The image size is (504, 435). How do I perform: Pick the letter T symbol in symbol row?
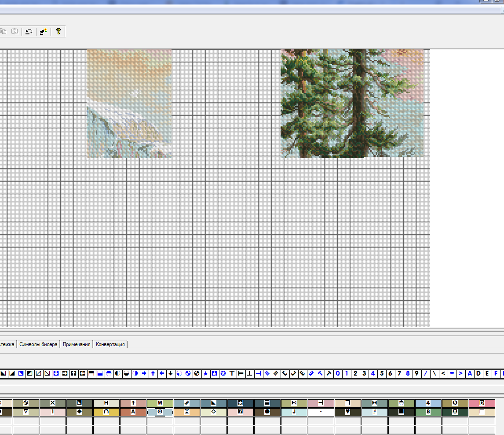tap(232, 373)
